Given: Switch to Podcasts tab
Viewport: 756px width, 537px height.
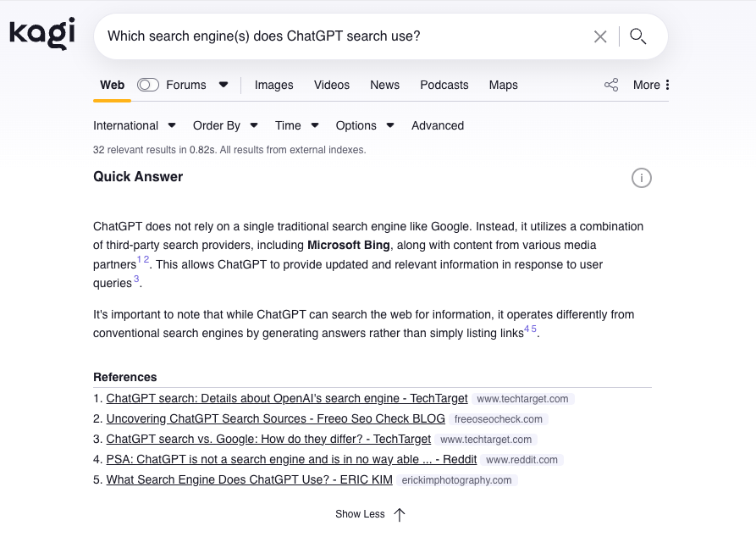Looking at the screenshot, I should point(444,85).
